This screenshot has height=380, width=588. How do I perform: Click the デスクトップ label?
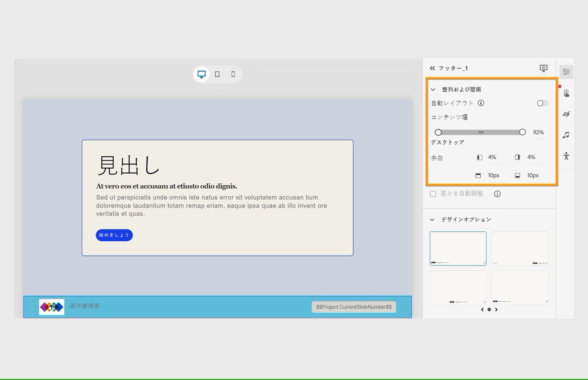[447, 142]
